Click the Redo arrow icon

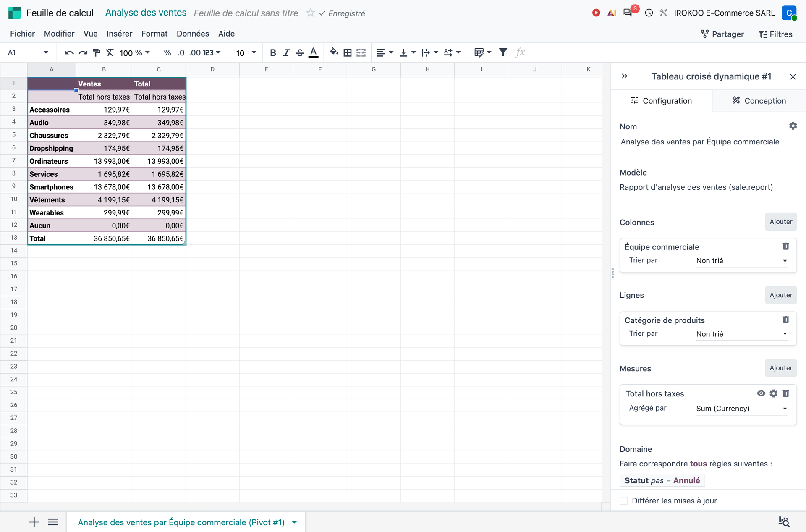[83, 52]
